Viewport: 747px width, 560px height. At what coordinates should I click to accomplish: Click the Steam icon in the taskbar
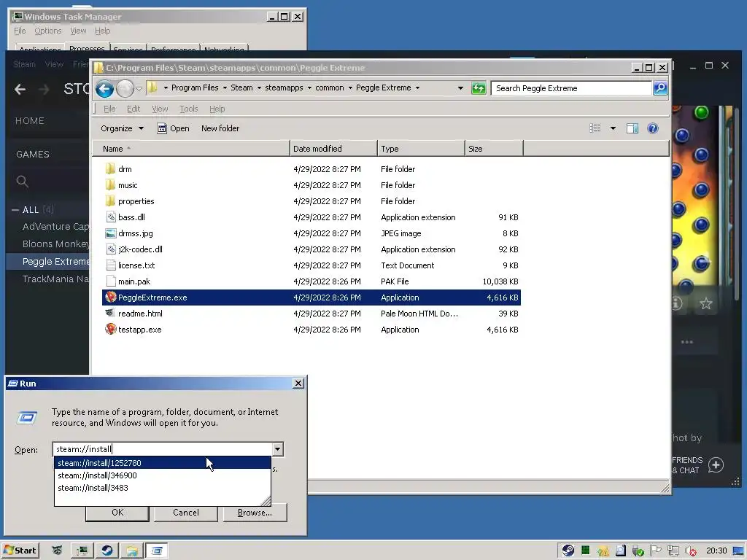[x=107, y=551]
